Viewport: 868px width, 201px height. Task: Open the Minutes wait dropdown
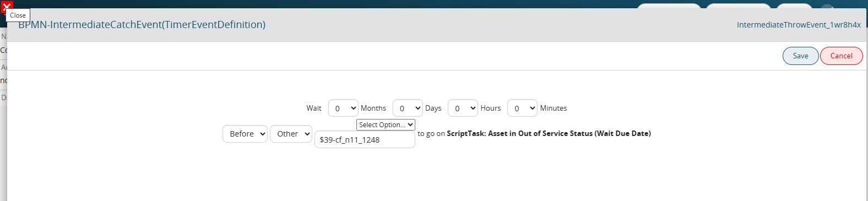point(522,108)
